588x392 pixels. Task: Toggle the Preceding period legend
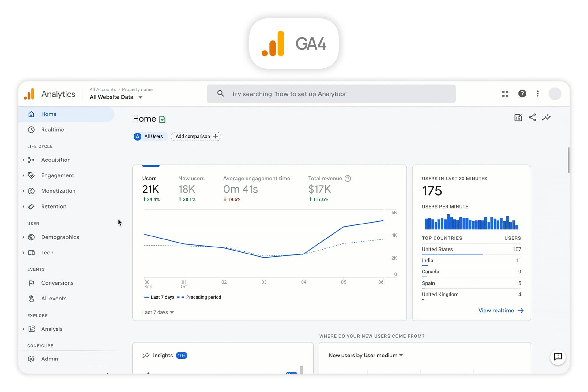(199, 297)
